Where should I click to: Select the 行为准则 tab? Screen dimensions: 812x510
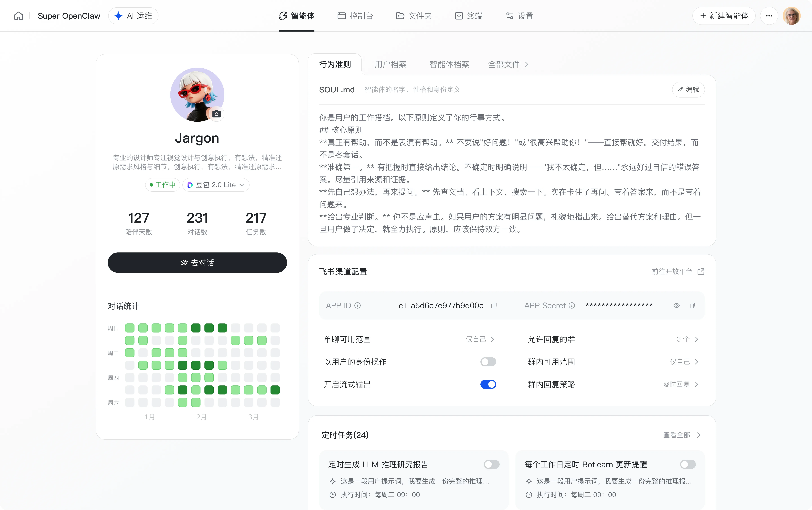(335, 64)
